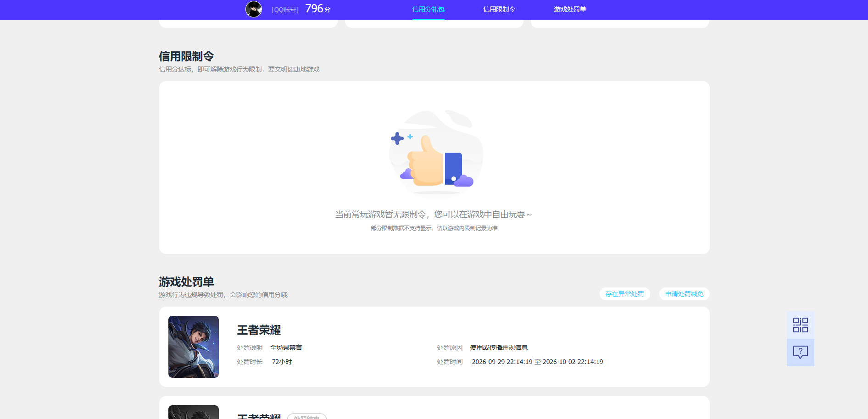
Task: Click the 游戏处罚单 section heading
Action: 186,282
